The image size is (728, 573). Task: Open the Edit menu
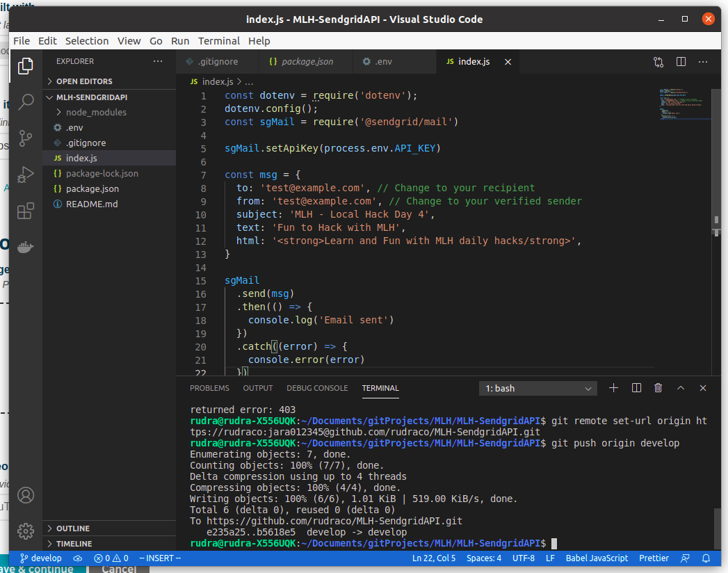coord(47,41)
